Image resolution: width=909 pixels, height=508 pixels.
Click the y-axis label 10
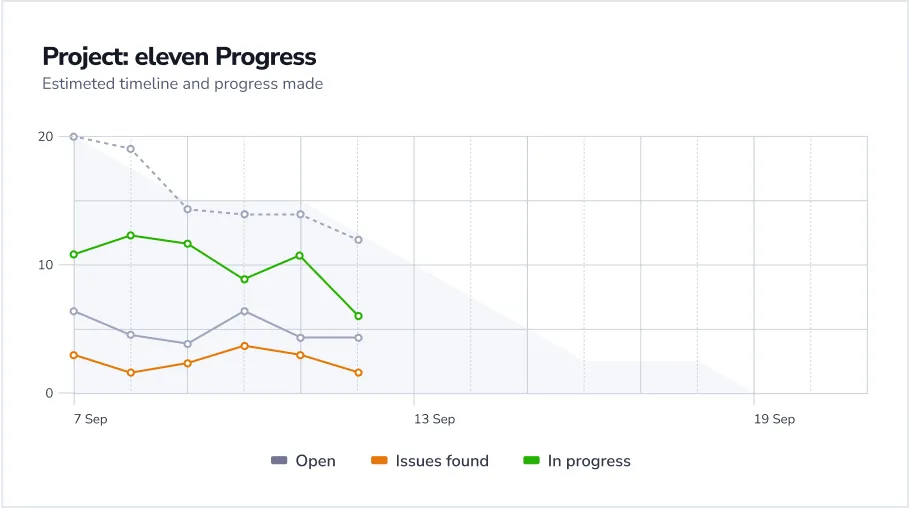pos(44,265)
